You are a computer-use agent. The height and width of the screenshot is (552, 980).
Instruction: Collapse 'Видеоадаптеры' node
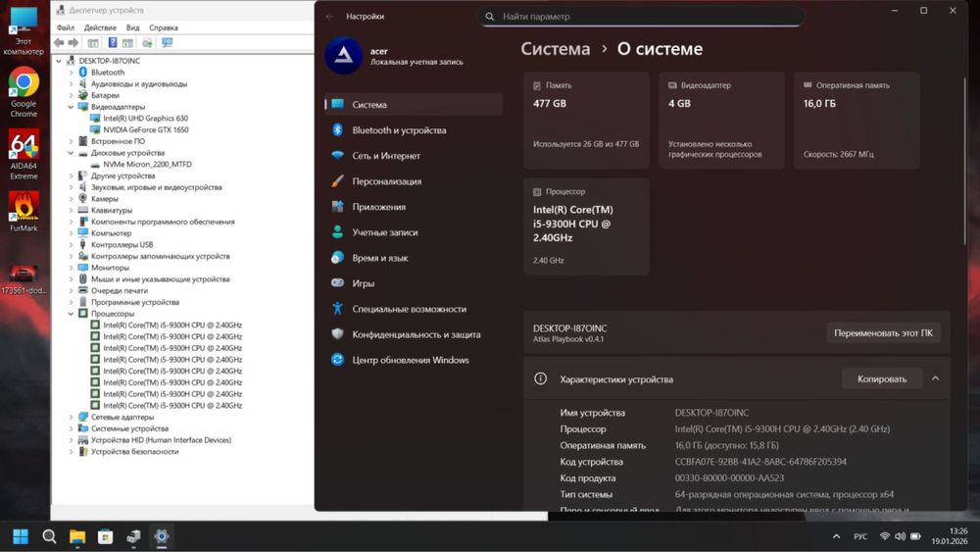71,107
